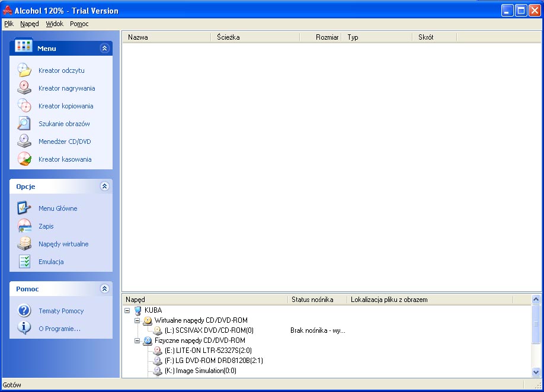Click the drive icon beside (K:) Image Simulation

[158, 371]
